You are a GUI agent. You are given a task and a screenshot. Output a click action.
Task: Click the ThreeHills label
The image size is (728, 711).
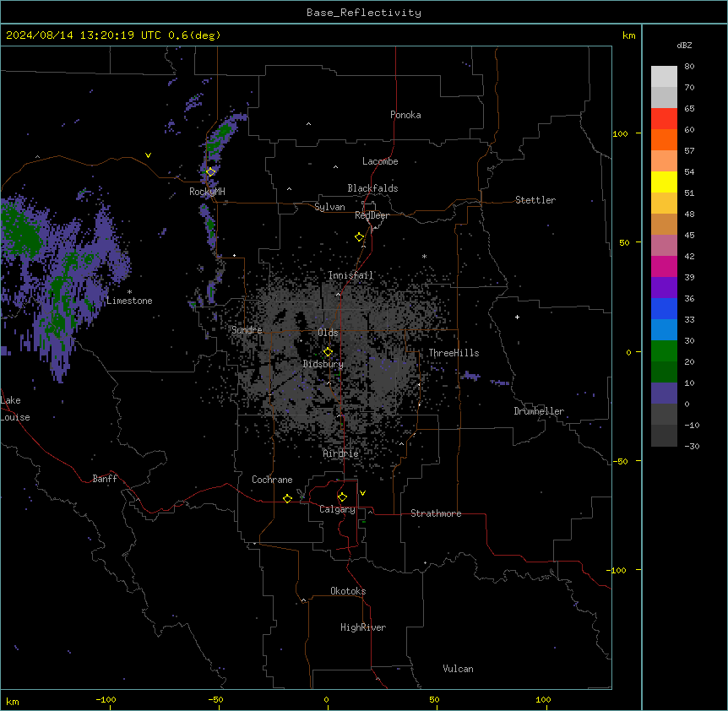454,353
